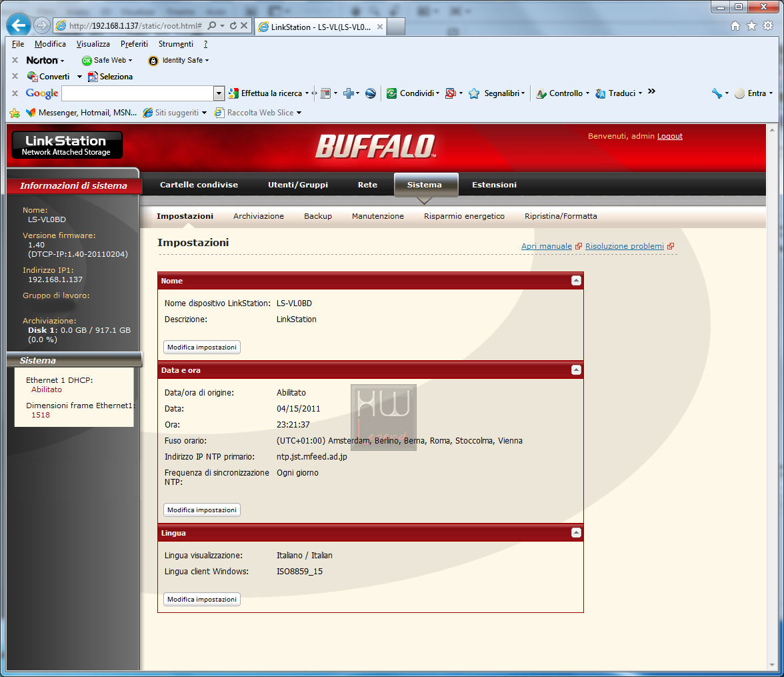784x677 pixels.
Task: Open the Safe Web dropdown
Action: click(x=131, y=61)
